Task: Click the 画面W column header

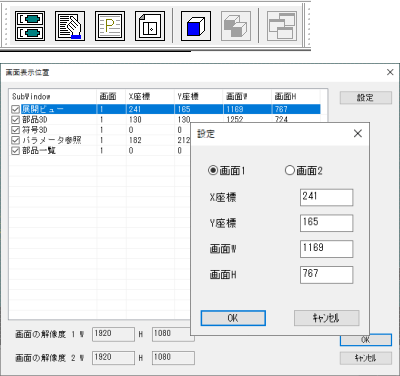Action: 247,96
